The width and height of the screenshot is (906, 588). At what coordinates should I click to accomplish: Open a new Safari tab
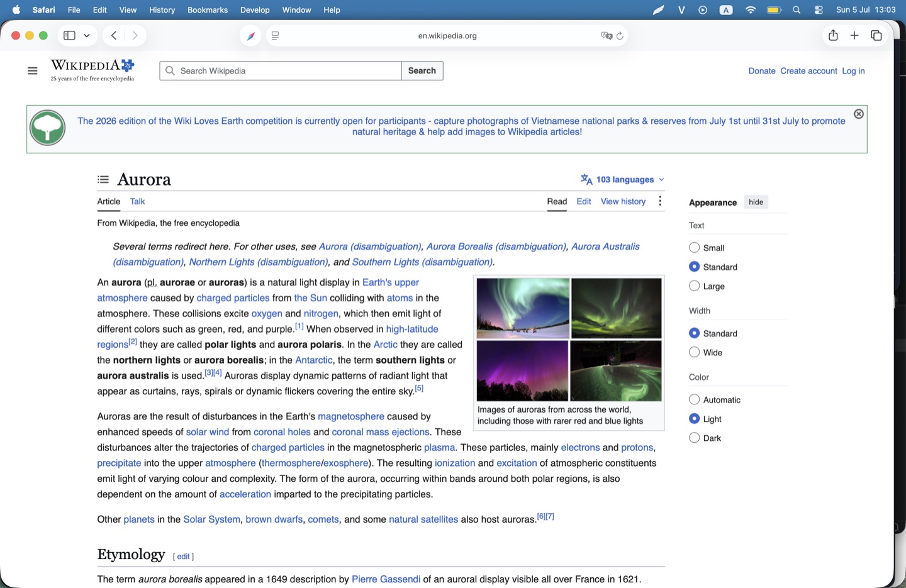854,36
